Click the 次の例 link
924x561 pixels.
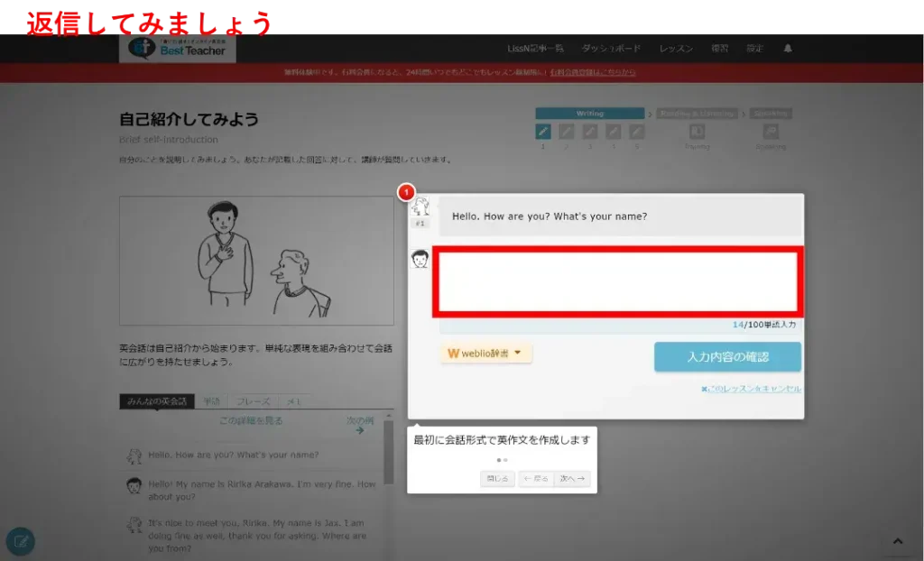(x=360, y=420)
